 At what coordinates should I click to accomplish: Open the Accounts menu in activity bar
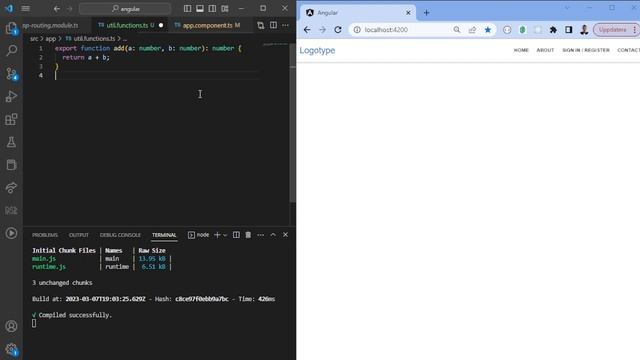(11, 326)
